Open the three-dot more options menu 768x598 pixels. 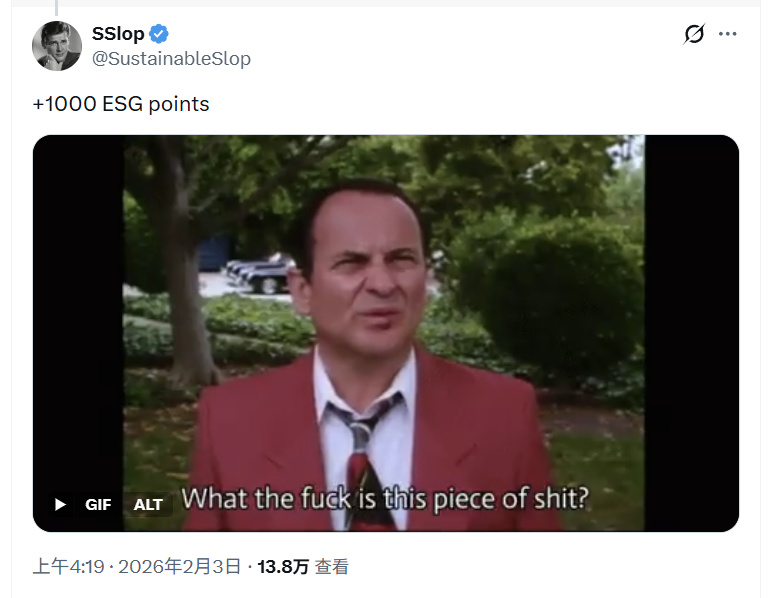(x=727, y=34)
